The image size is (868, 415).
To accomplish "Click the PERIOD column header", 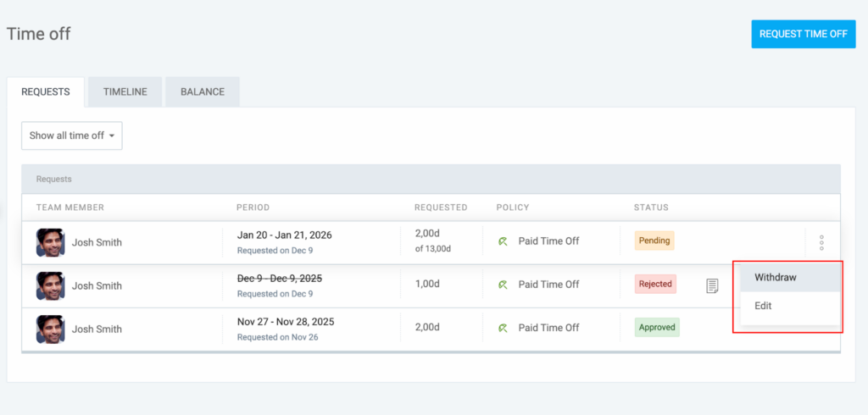I will click(x=253, y=207).
